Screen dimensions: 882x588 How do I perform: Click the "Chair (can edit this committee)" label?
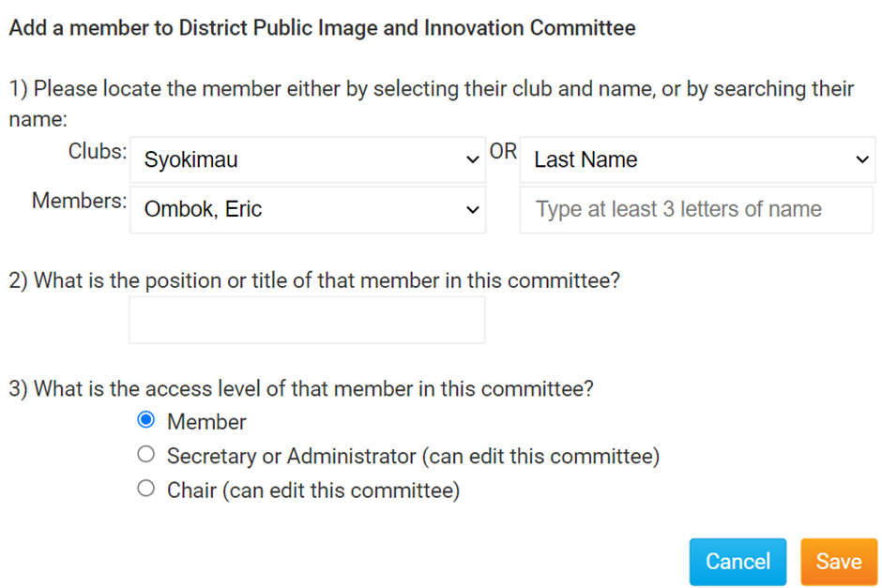pyautogui.click(x=313, y=490)
